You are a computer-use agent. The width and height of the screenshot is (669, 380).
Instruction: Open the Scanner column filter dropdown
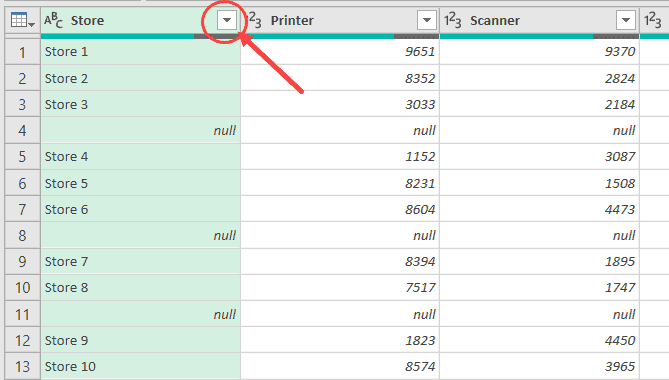[x=626, y=20]
